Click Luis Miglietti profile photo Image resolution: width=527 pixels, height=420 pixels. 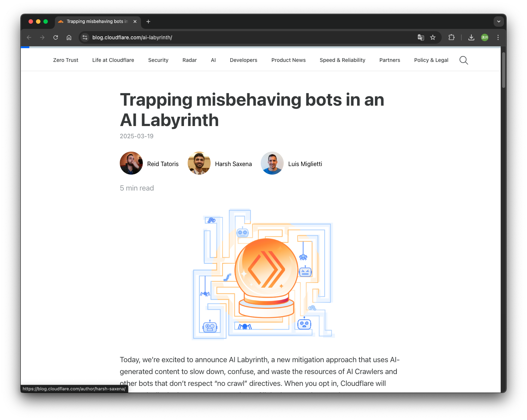272,163
